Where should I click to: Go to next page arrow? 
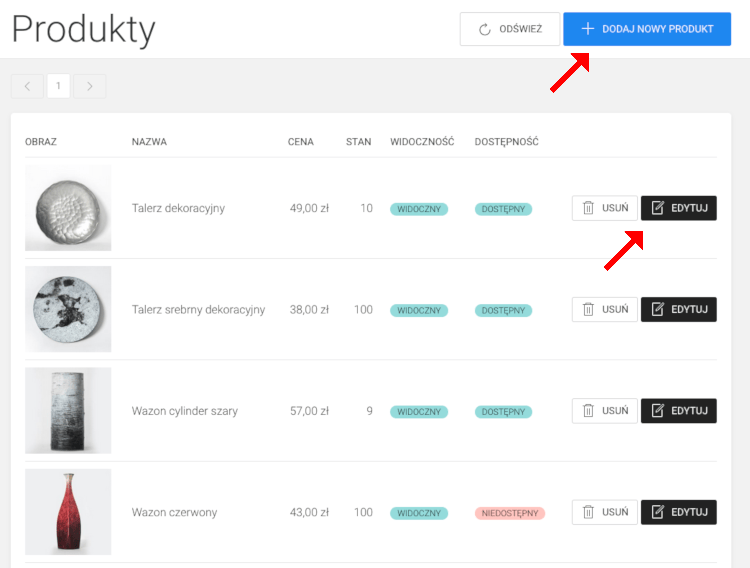[x=89, y=86]
